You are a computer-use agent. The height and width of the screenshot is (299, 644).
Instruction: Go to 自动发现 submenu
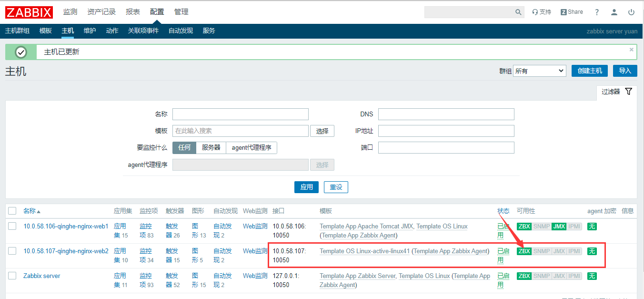coord(181,31)
